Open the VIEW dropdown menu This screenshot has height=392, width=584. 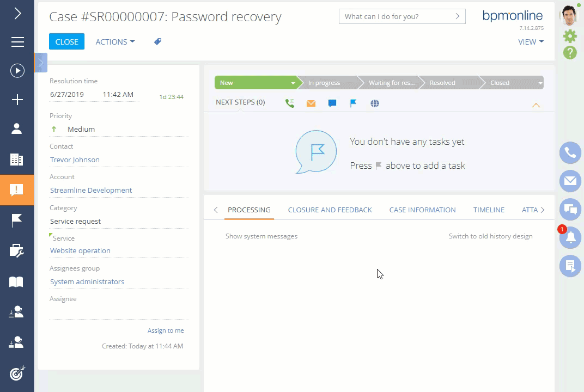pos(531,42)
